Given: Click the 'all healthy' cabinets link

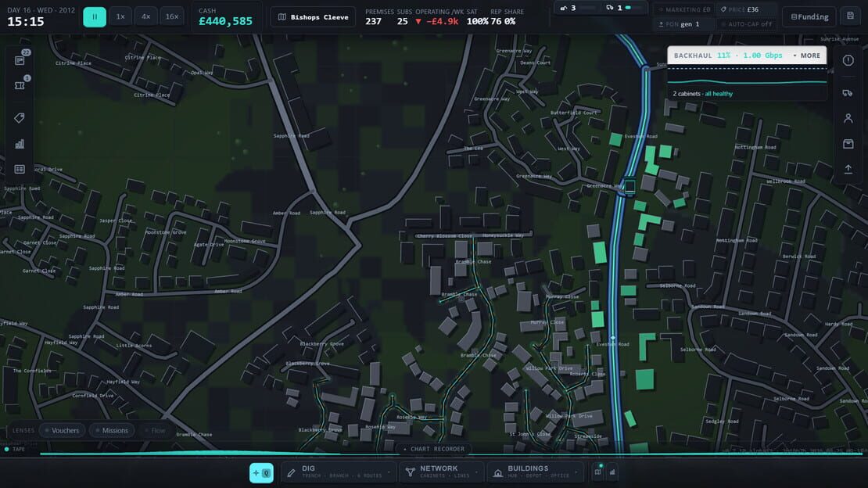Looking at the screenshot, I should click(x=719, y=94).
